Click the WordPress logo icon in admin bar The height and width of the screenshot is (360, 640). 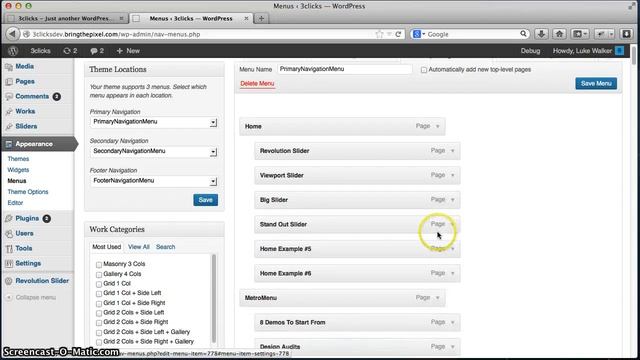click(13, 51)
